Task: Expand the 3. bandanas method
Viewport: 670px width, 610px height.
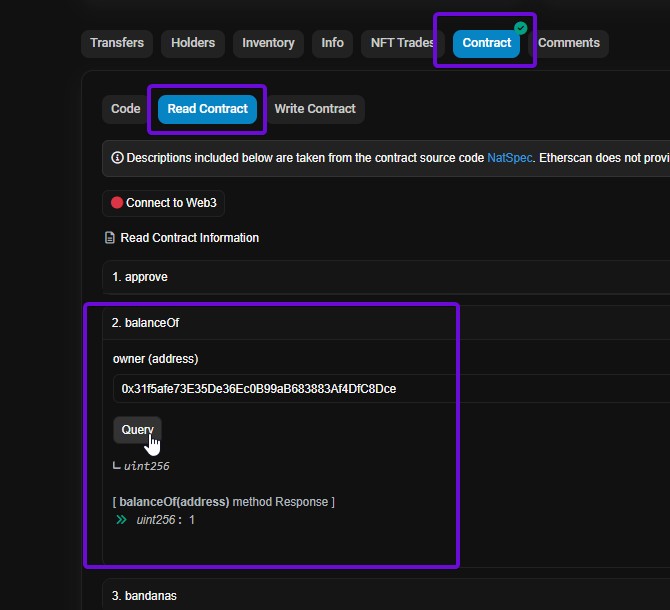Action: click(386, 594)
